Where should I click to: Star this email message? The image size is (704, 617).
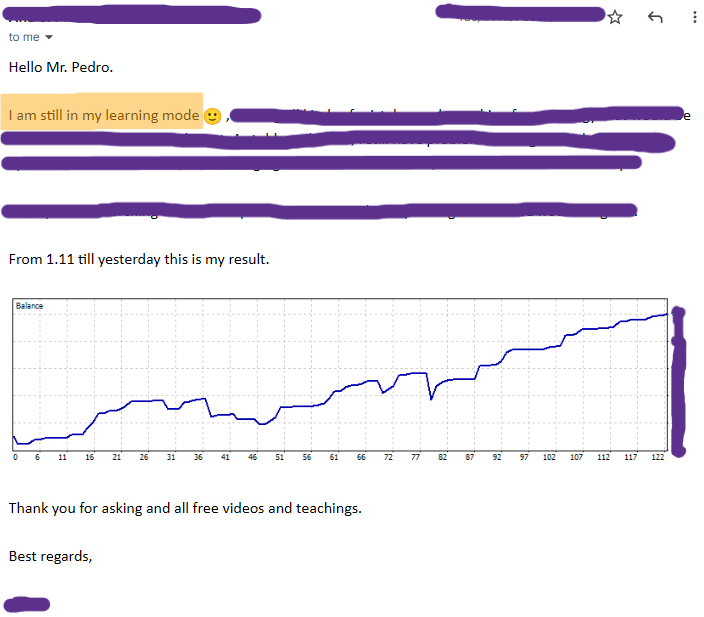tap(615, 17)
